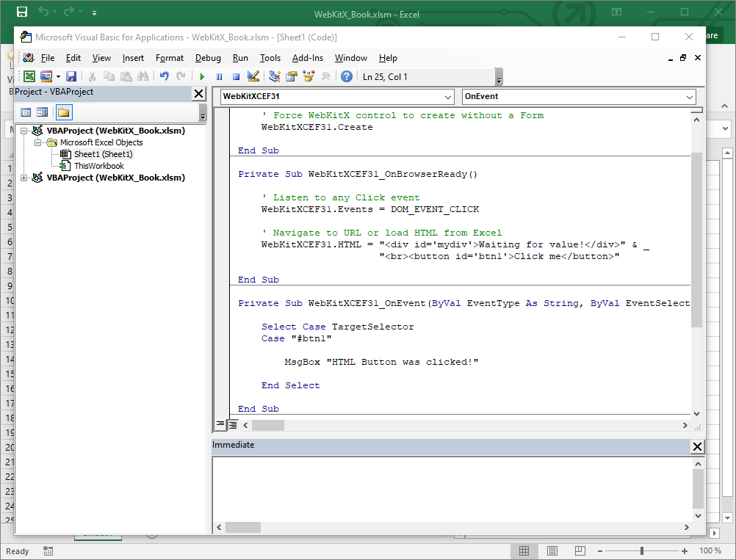Select Sheet1 (Sheet1) in the project tree
The width and height of the screenshot is (736, 560).
pyautogui.click(x=104, y=154)
